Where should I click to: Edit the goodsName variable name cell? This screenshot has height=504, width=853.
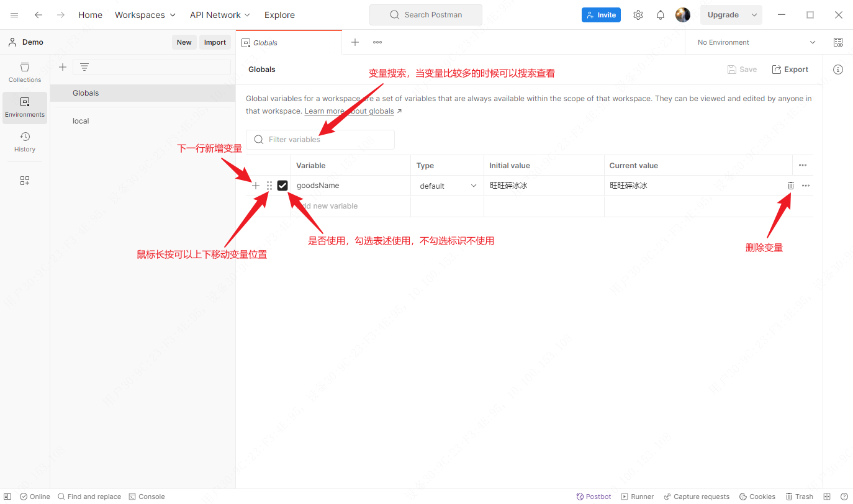(351, 186)
